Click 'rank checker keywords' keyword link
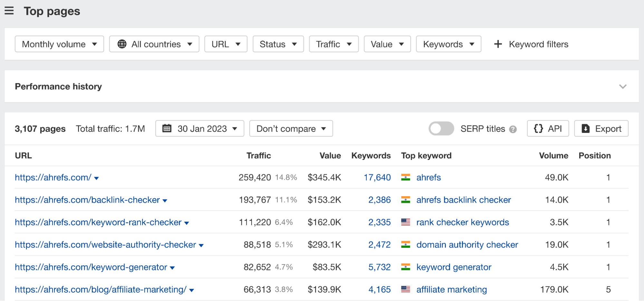This screenshot has width=644, height=301. [x=463, y=222]
